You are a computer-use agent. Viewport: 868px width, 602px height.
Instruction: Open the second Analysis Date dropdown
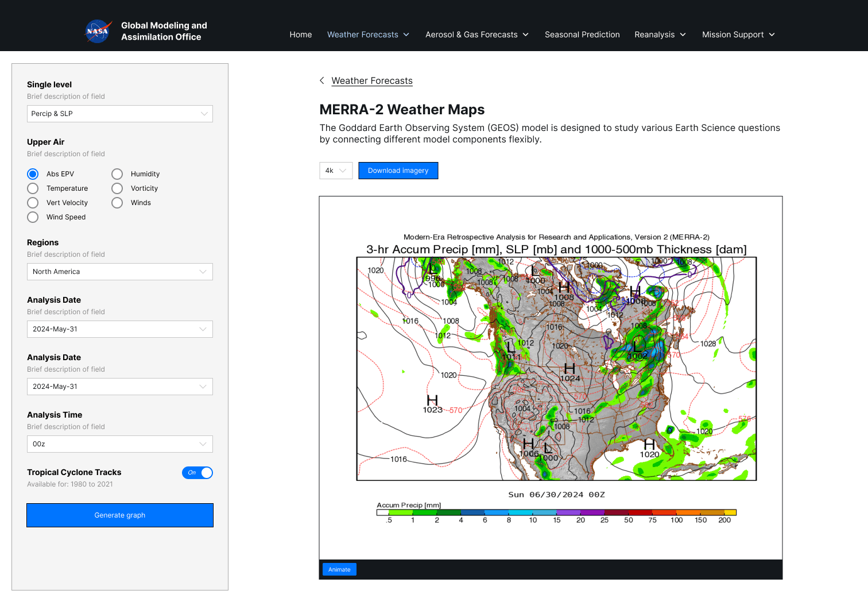(x=120, y=387)
